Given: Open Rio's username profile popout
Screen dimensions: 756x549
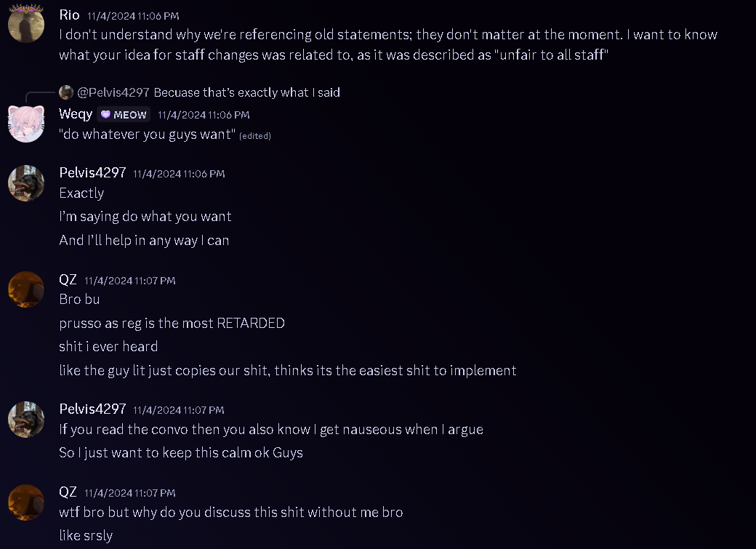Looking at the screenshot, I should (69, 15).
